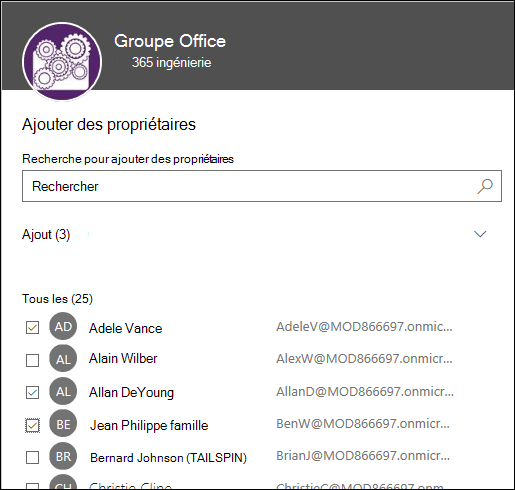Select the name Jean Philippe famille
This screenshot has width=515, height=490.
(149, 425)
